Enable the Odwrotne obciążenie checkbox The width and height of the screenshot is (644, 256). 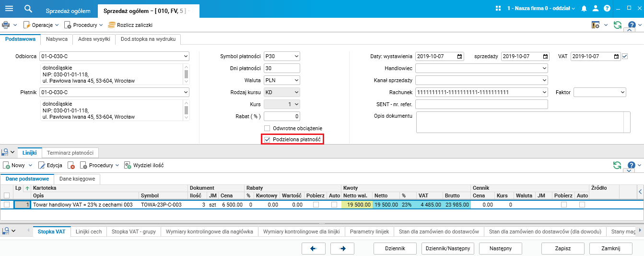click(x=268, y=128)
